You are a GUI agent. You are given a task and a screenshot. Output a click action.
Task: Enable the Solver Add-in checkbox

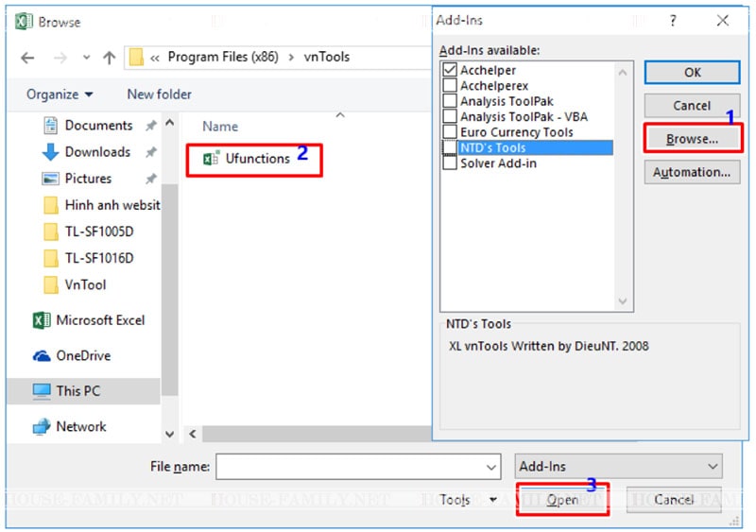pyautogui.click(x=450, y=163)
